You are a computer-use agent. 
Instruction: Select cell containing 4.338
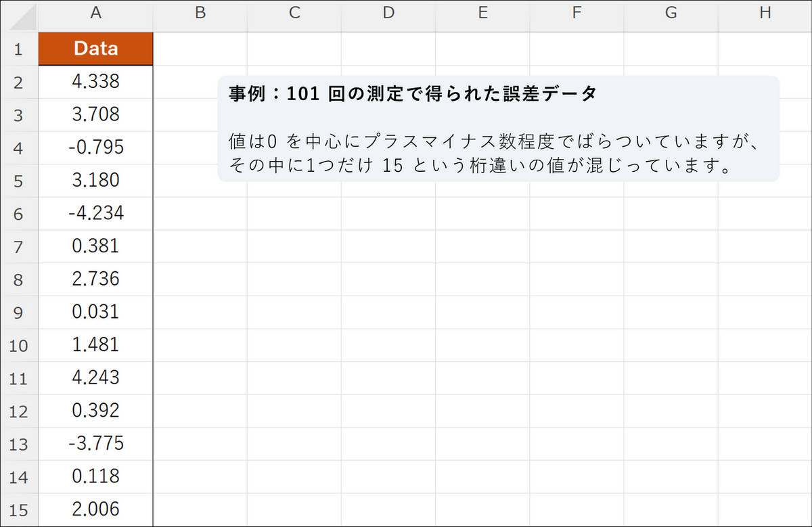[95, 82]
